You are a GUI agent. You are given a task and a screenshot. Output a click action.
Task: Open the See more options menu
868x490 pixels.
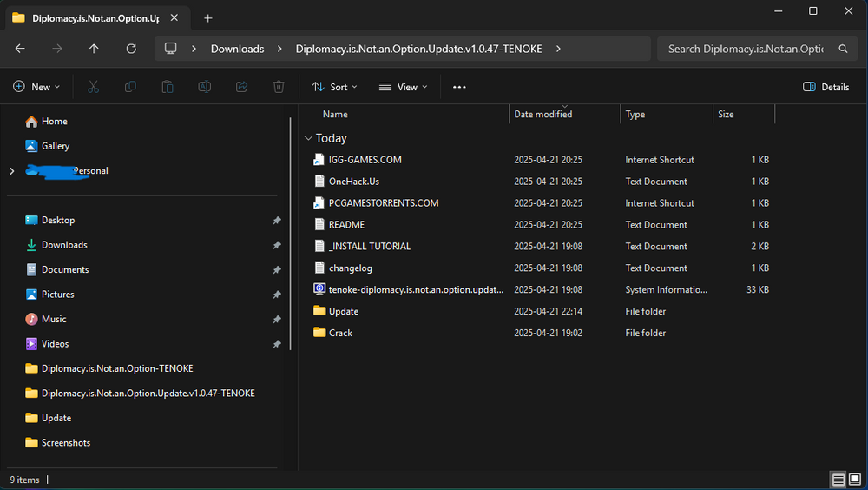point(459,87)
